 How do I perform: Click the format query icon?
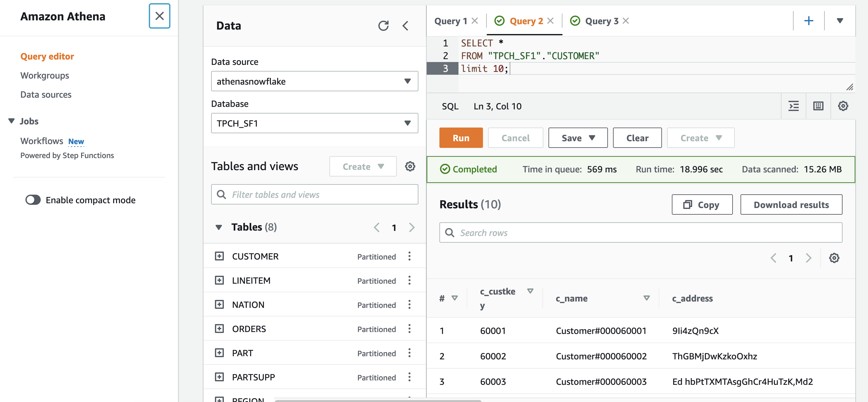pyautogui.click(x=794, y=106)
